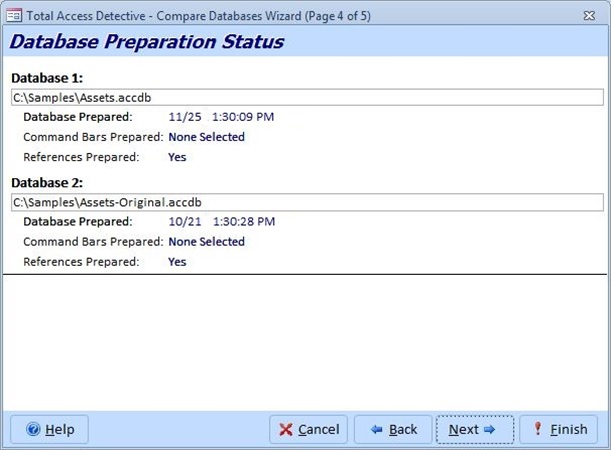Click None Selected under Database 1

tap(207, 137)
